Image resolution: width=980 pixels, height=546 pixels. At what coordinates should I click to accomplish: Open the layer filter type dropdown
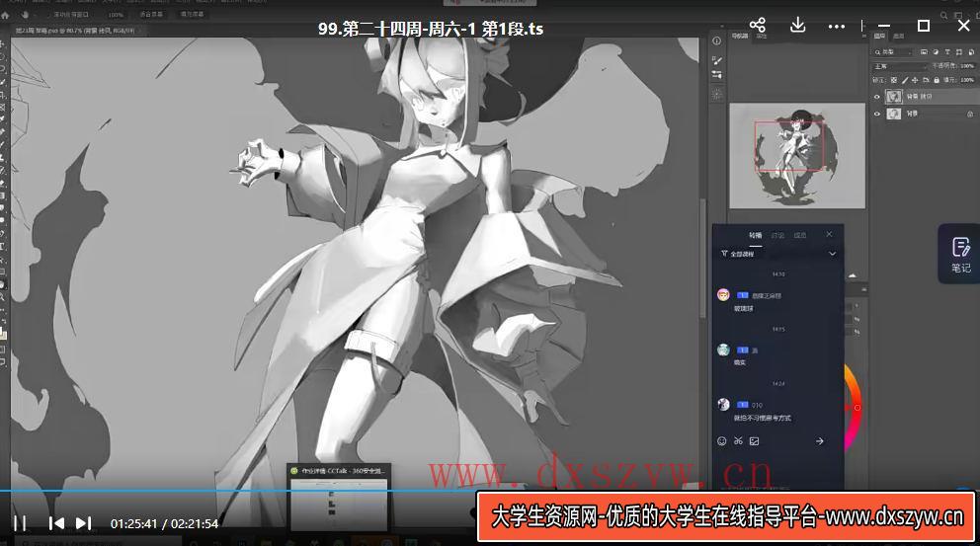pyautogui.click(x=892, y=52)
